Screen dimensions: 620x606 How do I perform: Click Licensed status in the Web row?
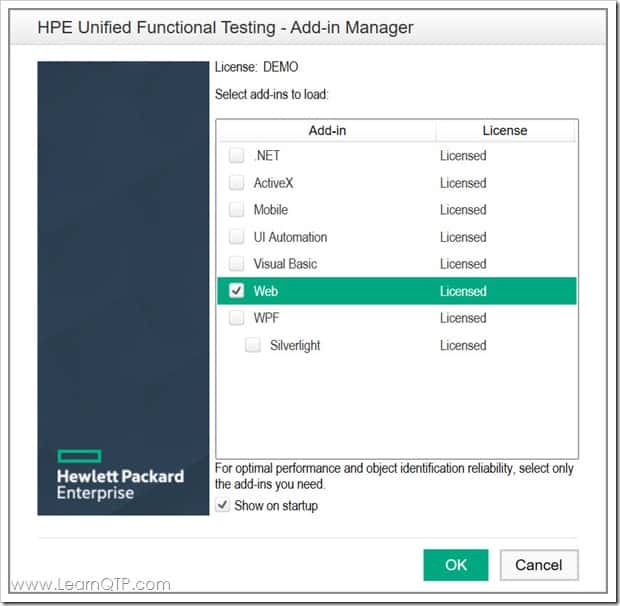tap(463, 291)
